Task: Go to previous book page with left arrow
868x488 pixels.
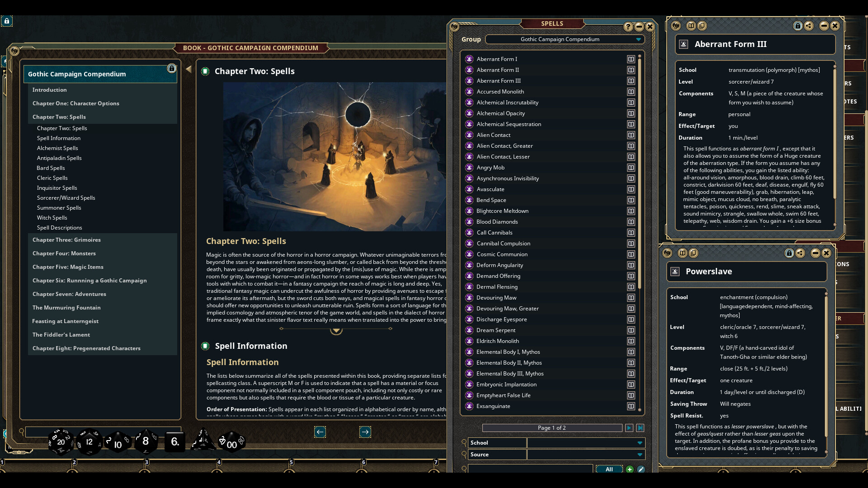Action: click(320, 432)
